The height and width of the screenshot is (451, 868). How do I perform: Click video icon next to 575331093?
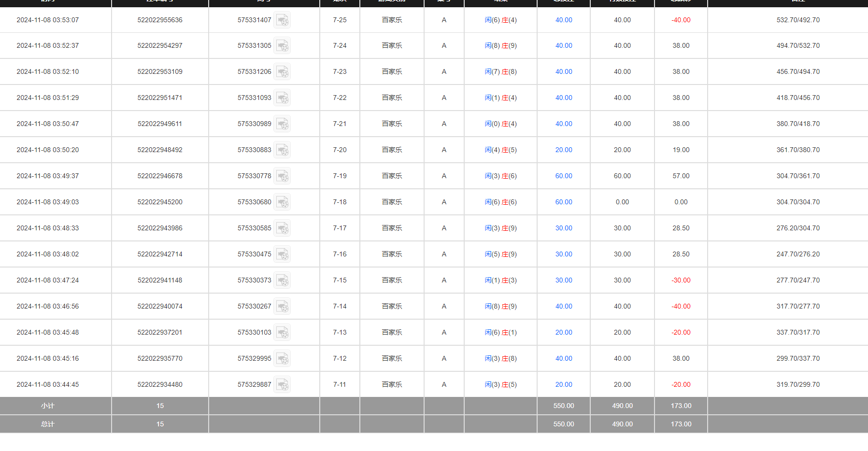point(282,98)
